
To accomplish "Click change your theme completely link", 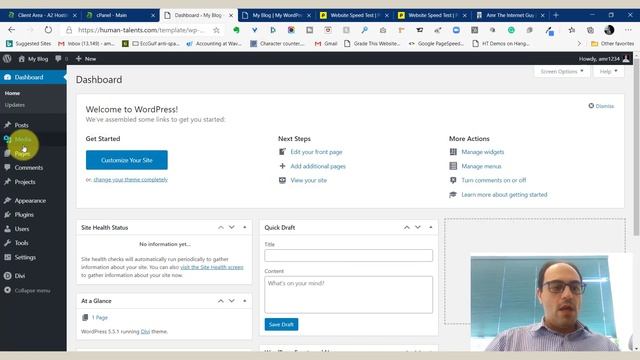I will (131, 180).
